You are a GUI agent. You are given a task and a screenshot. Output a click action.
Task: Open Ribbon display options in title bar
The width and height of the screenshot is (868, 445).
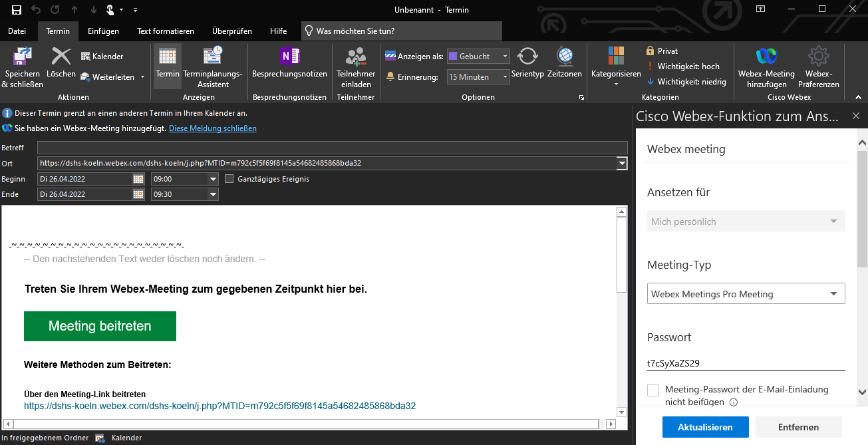tap(761, 9)
